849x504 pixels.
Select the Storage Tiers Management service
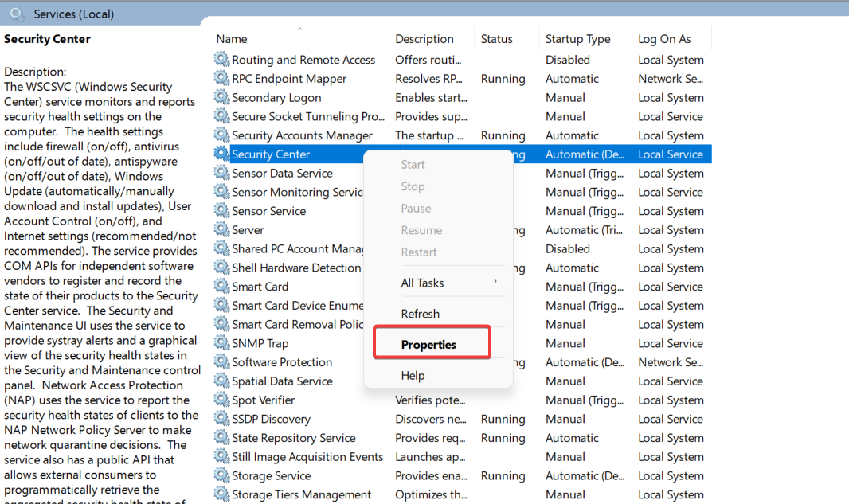pyautogui.click(x=302, y=494)
